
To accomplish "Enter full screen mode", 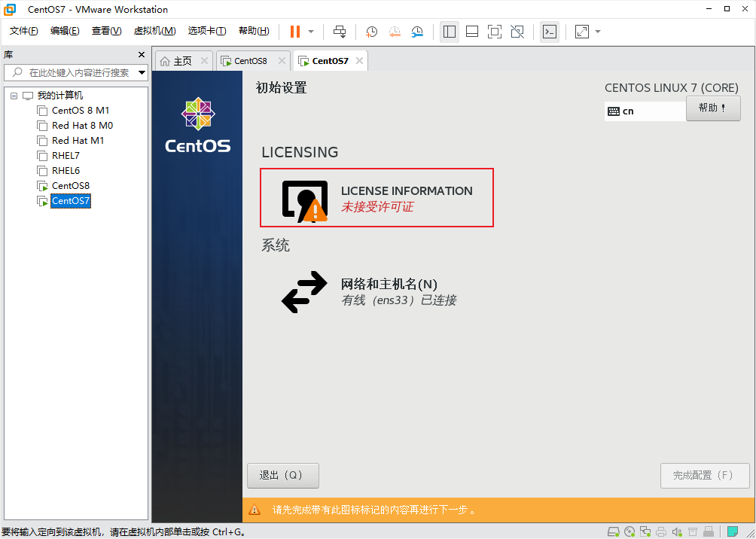I will point(495,32).
